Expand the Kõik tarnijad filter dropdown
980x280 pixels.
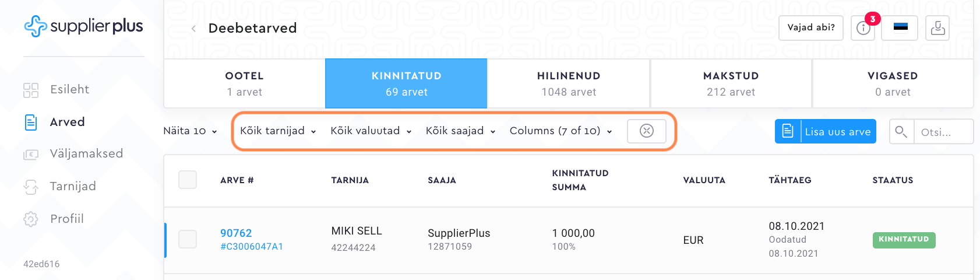(278, 131)
